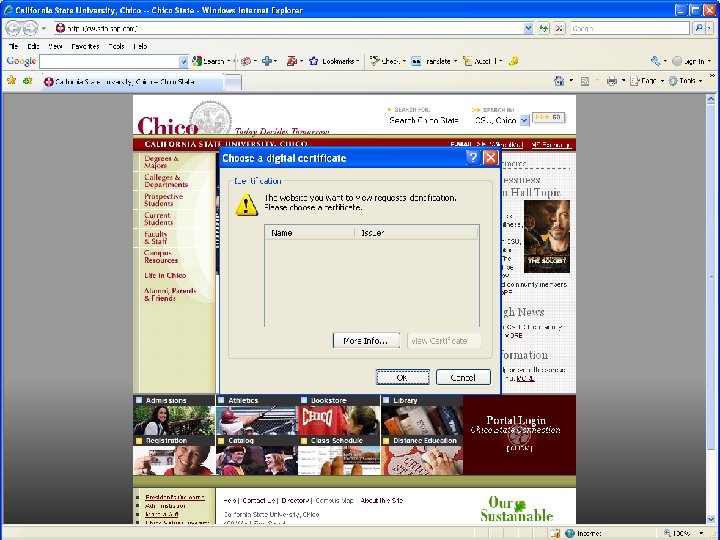Image resolution: width=720 pixels, height=540 pixels.
Task: Select the California State University, Chico tab
Action: [132, 82]
